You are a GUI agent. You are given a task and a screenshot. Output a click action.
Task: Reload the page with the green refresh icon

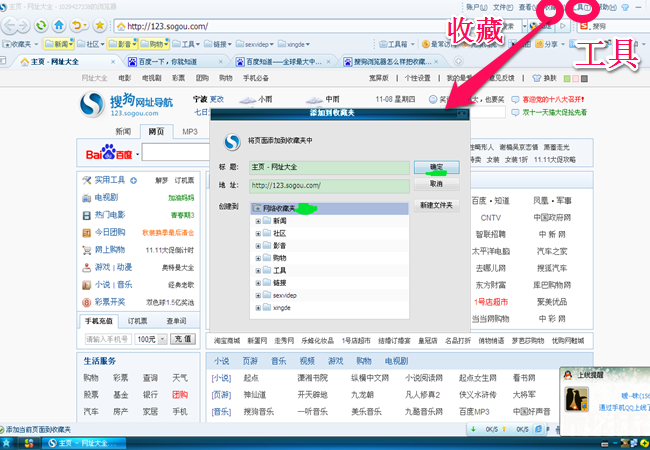click(41, 26)
